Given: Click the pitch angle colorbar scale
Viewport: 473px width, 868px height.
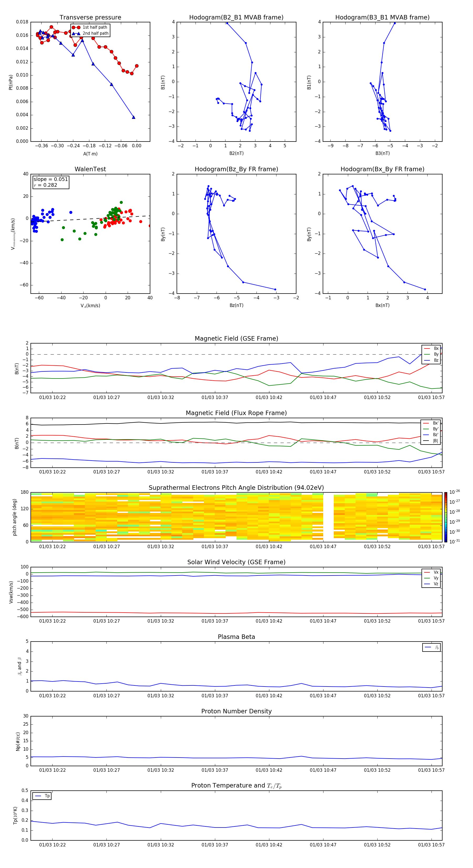Looking at the screenshot, I should click(x=446, y=517).
